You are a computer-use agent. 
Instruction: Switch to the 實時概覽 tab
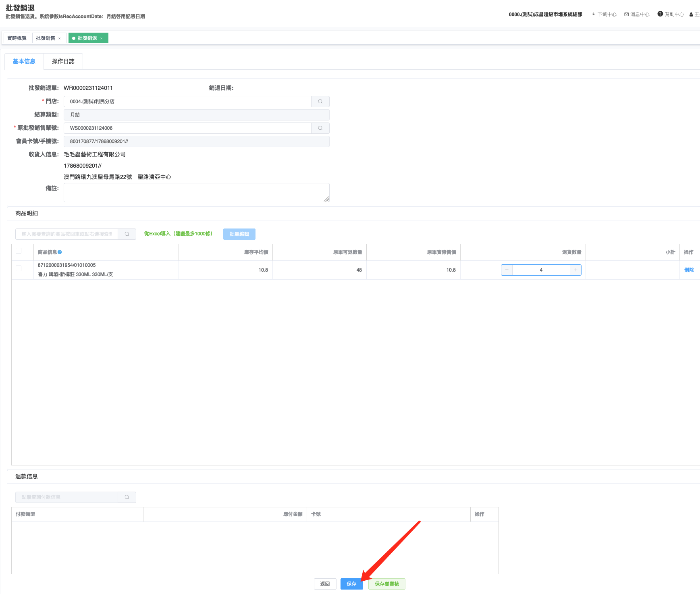pyautogui.click(x=17, y=38)
